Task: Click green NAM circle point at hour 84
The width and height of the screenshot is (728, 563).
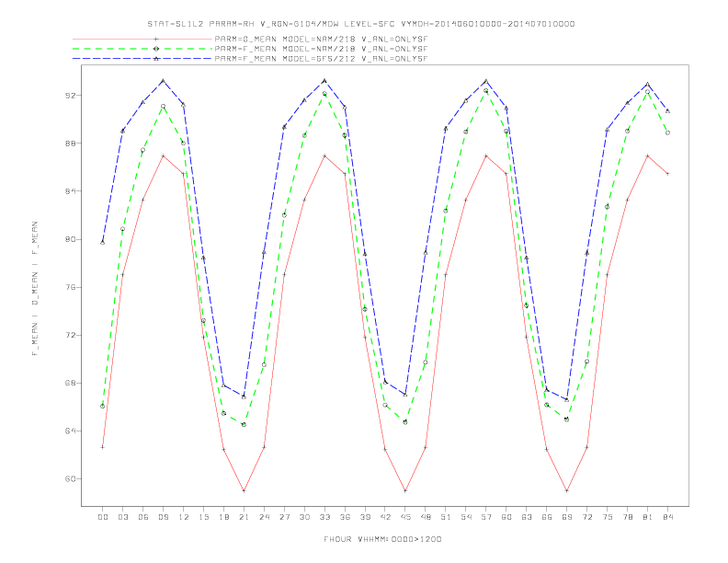Action: (667, 132)
